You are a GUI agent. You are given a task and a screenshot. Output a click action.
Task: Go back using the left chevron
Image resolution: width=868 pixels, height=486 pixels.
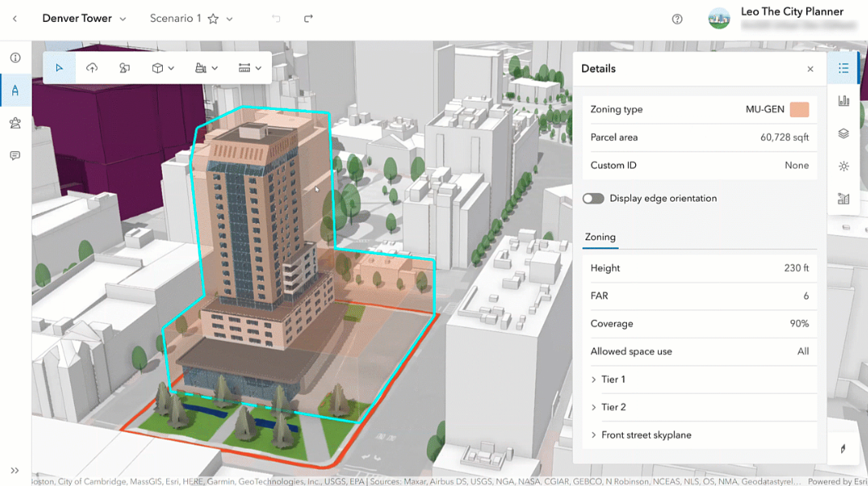tap(15, 19)
